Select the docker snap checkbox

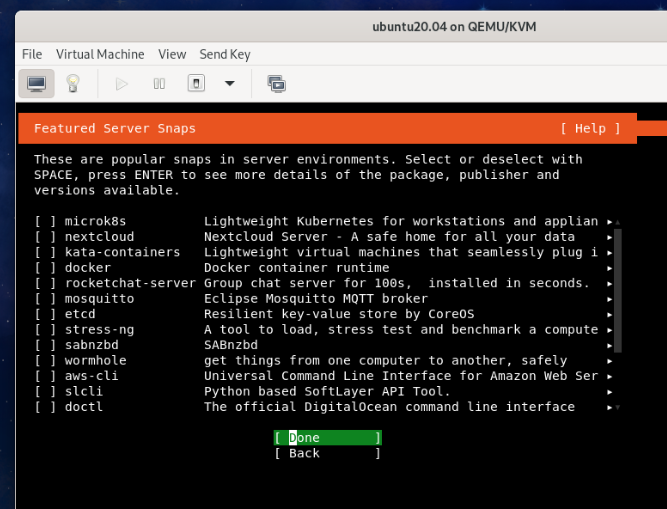45,268
